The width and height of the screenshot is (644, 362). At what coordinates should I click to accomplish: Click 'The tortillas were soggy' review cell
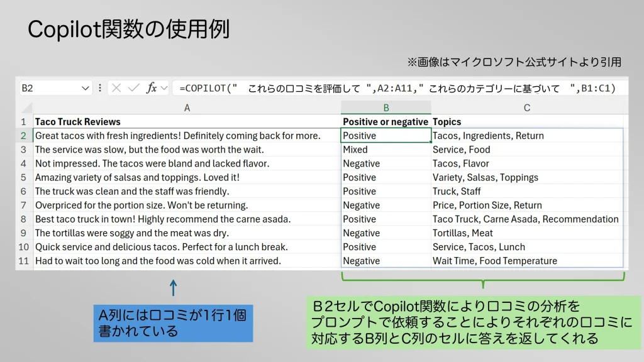coord(187,233)
